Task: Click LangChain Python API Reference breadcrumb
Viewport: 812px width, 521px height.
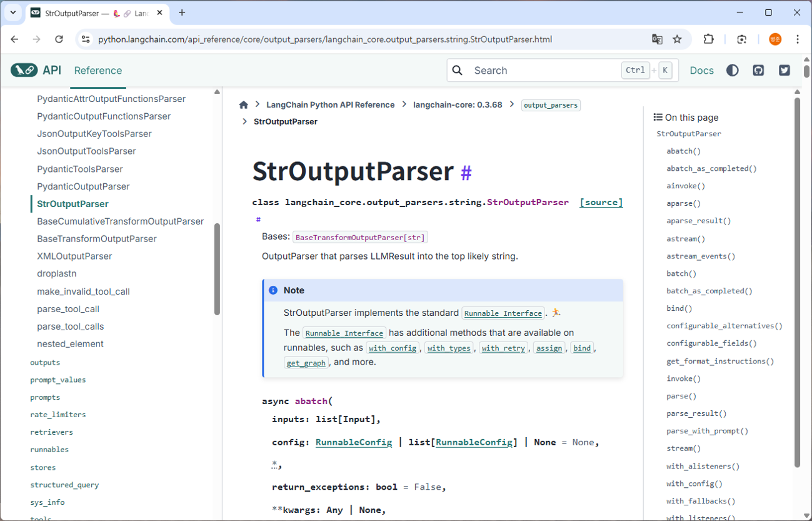Action: tap(331, 104)
